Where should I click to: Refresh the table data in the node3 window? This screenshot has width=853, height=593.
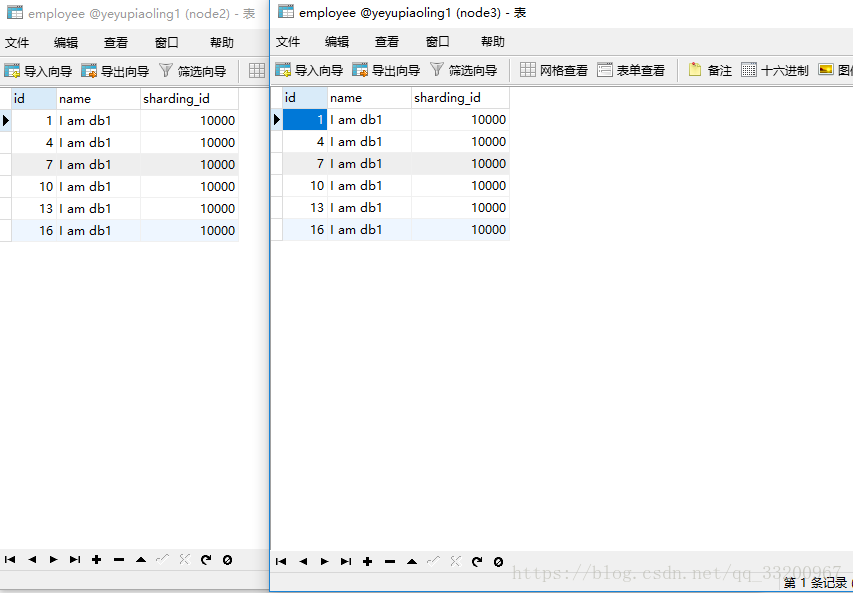(x=477, y=562)
